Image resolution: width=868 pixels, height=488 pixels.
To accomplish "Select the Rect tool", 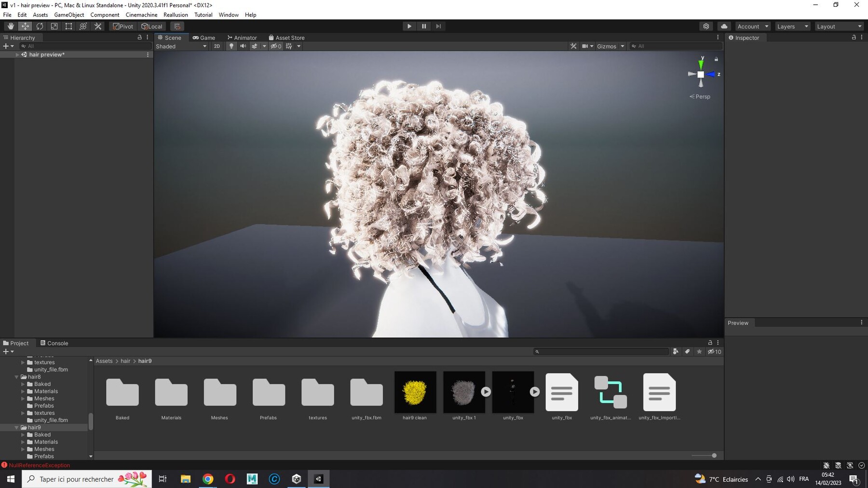I will [68, 26].
